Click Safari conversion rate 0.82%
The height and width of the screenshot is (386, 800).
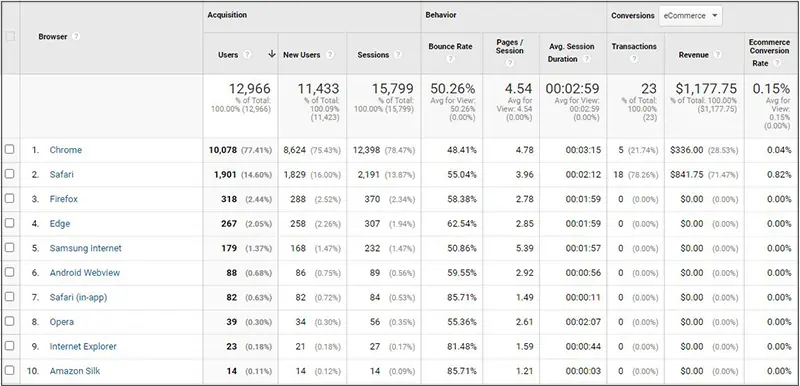(x=779, y=174)
